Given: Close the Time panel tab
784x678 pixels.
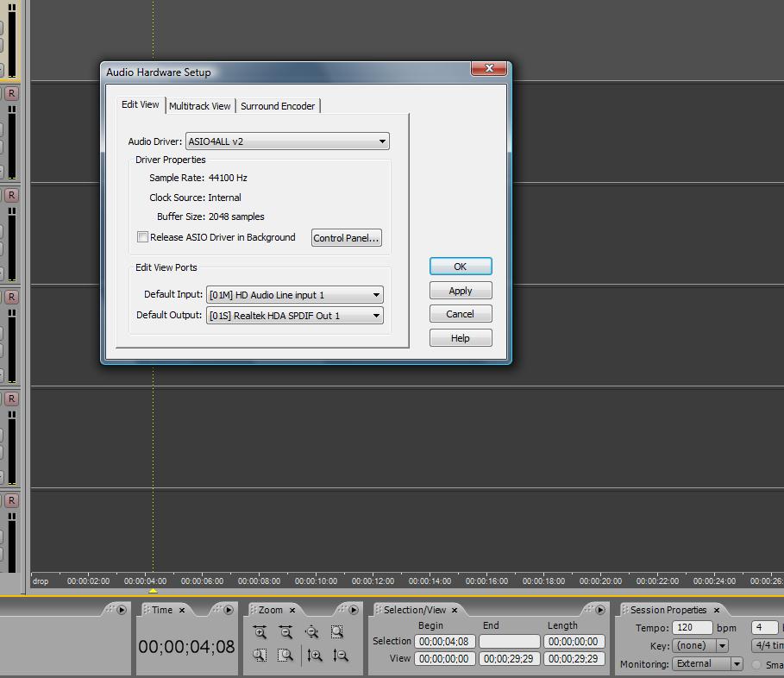Looking at the screenshot, I should click(182, 611).
